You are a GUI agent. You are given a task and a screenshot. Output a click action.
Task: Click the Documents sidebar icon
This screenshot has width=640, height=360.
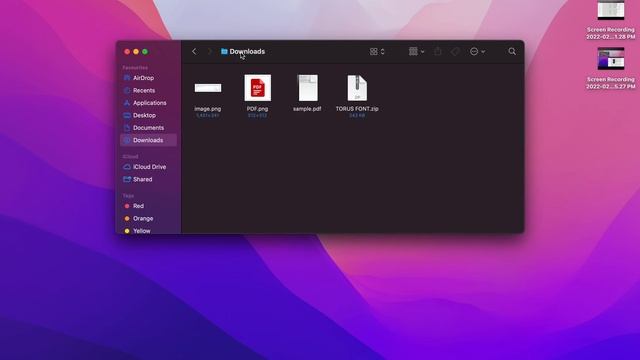tap(127, 128)
